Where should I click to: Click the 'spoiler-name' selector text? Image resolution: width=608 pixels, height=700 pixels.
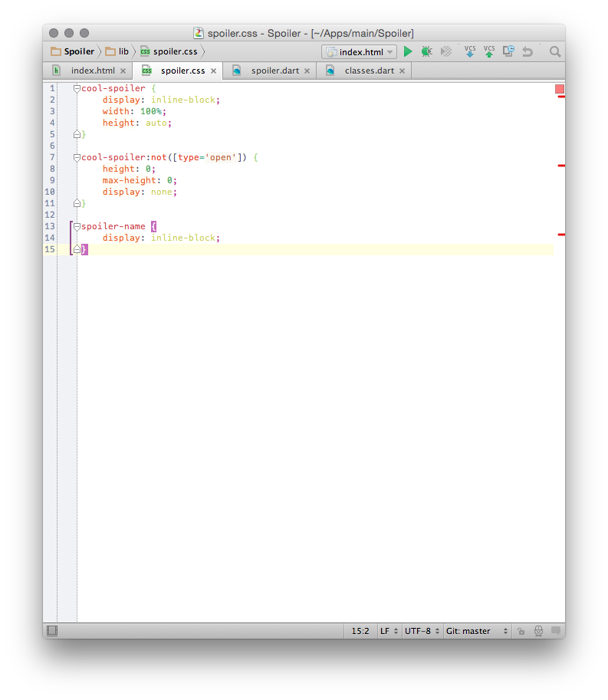click(x=113, y=226)
